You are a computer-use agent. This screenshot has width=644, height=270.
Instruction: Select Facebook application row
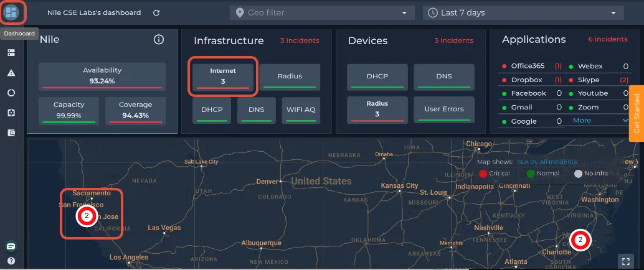pos(531,93)
